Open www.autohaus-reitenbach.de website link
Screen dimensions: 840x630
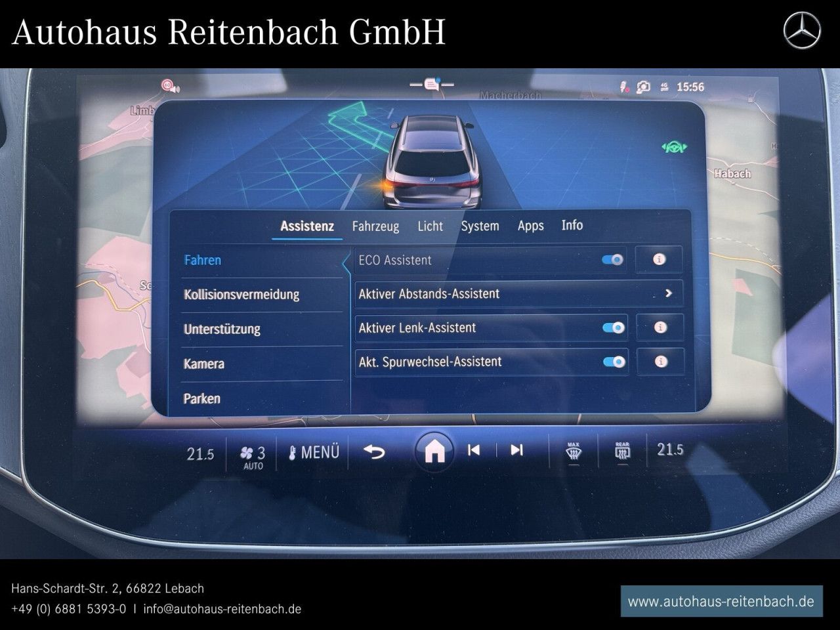[x=721, y=601]
